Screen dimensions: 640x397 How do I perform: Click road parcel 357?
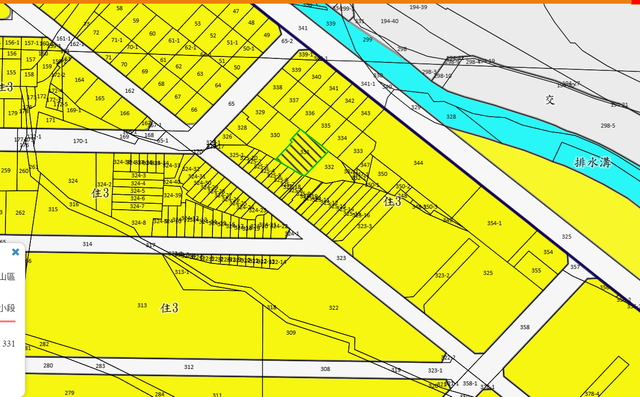point(575,267)
